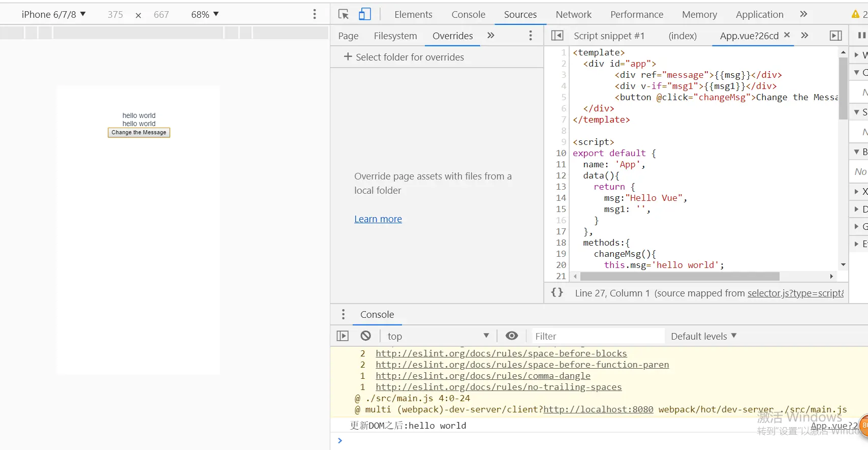Focus the console Filter input field

click(597, 336)
